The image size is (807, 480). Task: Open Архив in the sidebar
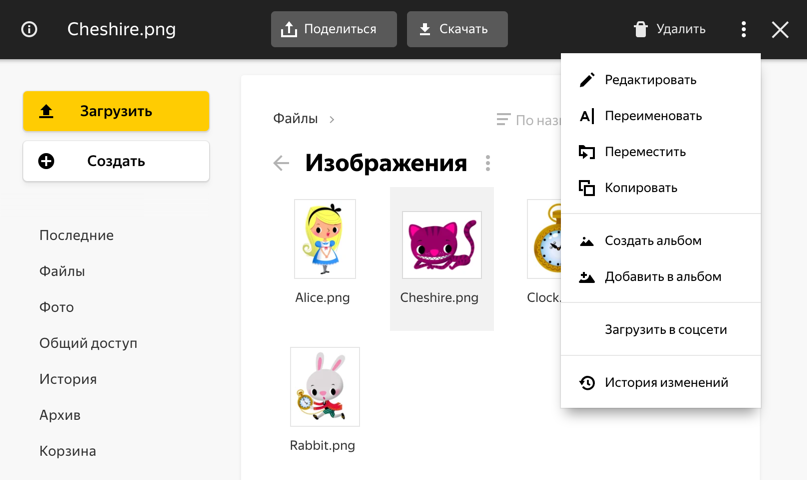[60, 415]
